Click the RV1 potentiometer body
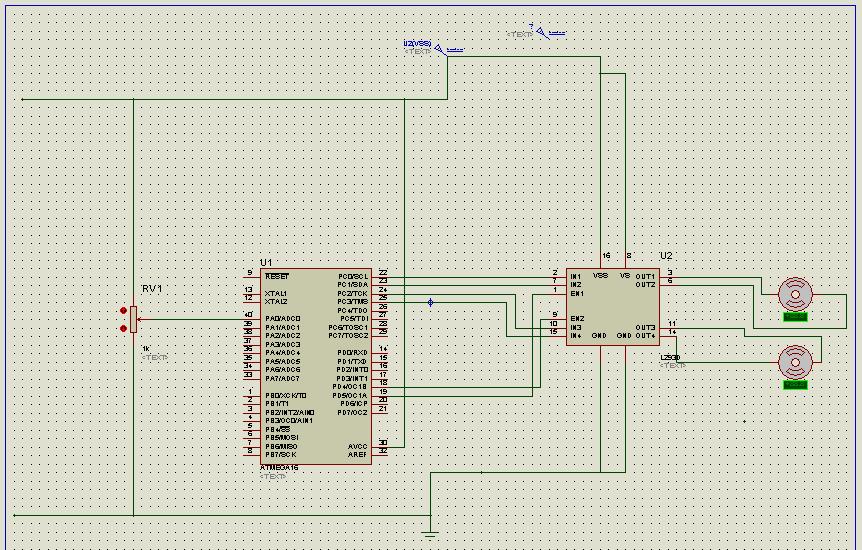 pos(133,319)
